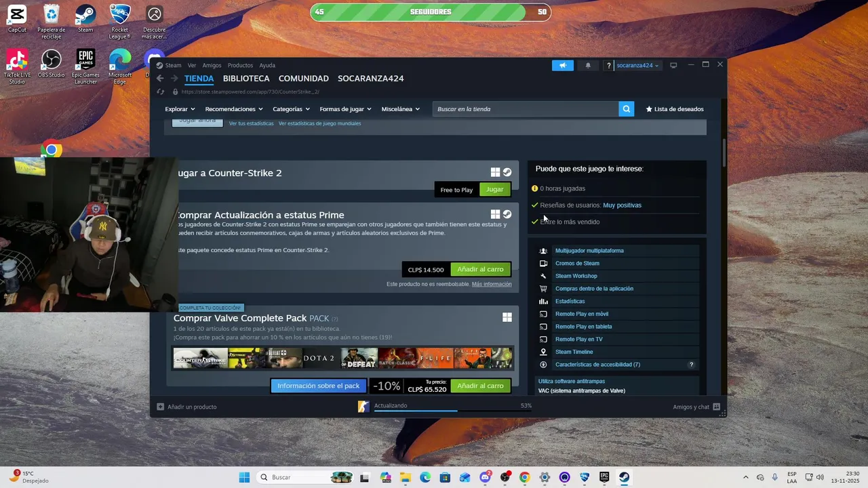Click Compras dentro de la aplicación
This screenshot has width=868, height=488.
pyautogui.click(x=594, y=289)
